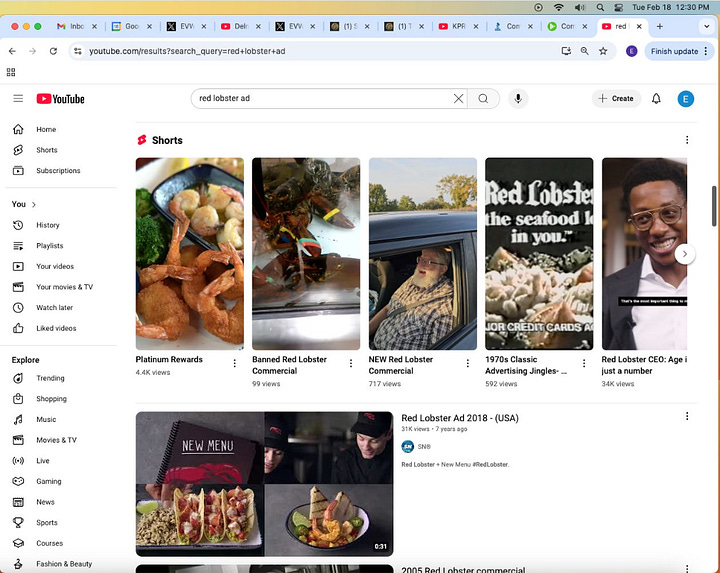Click the browser address bar URL

pyautogui.click(x=187, y=51)
